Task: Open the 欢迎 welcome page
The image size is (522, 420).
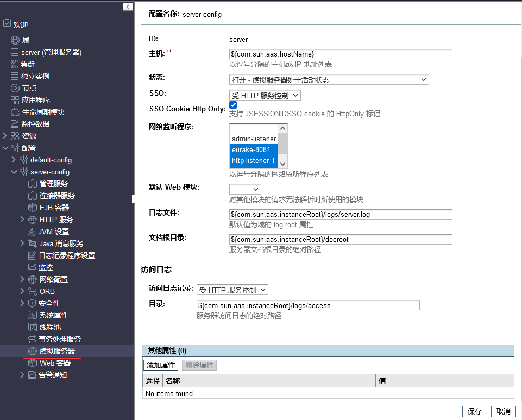Action: [x=21, y=25]
